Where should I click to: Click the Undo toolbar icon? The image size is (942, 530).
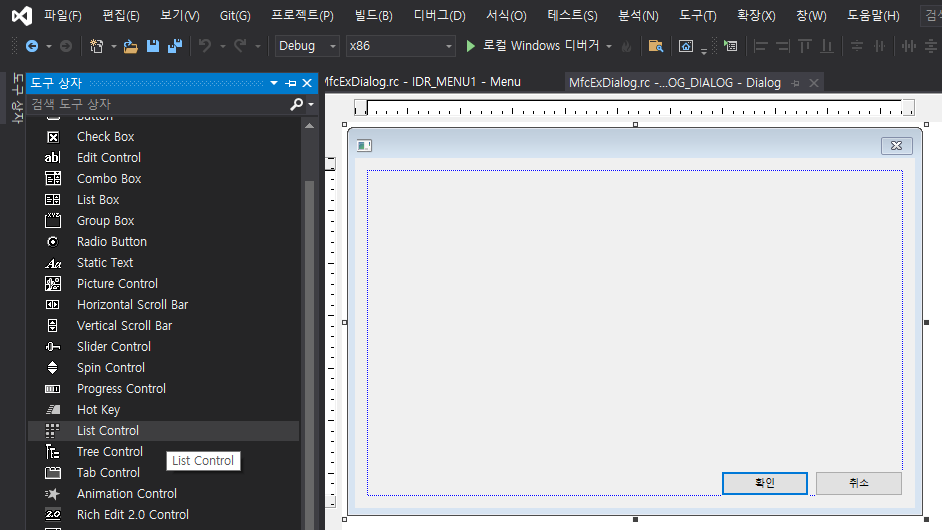[x=205, y=46]
